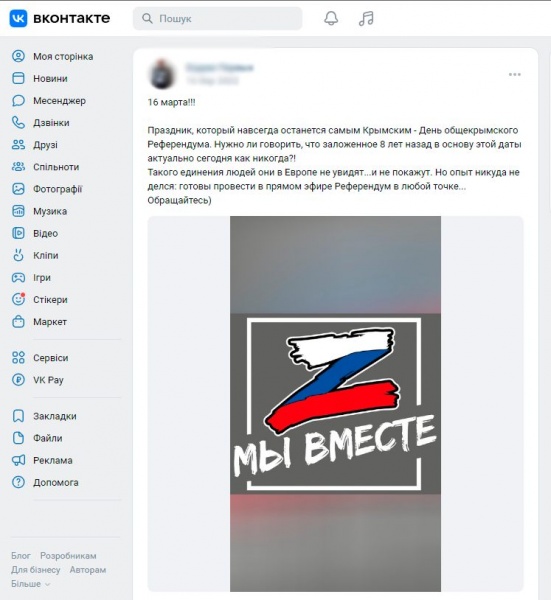Screen dimensions: 551x600
Task: Expand the Більше footer dropdown
Action: tap(31, 584)
